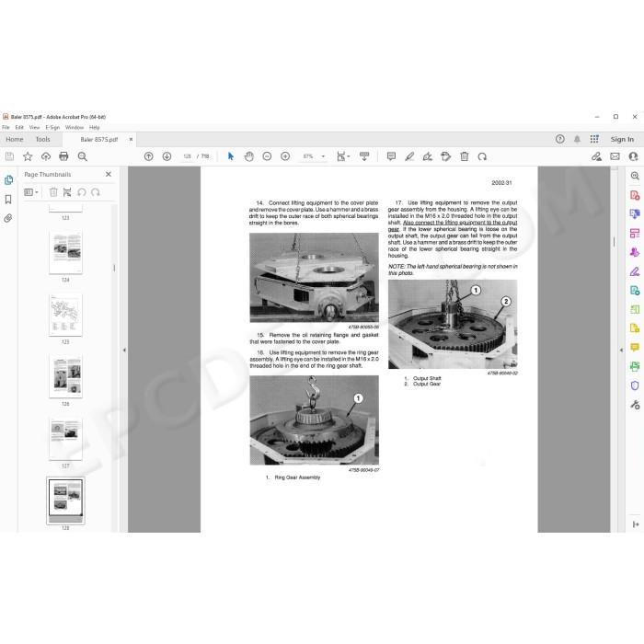Send file by email envelope icon
The height and width of the screenshot is (644, 644).
(x=615, y=156)
